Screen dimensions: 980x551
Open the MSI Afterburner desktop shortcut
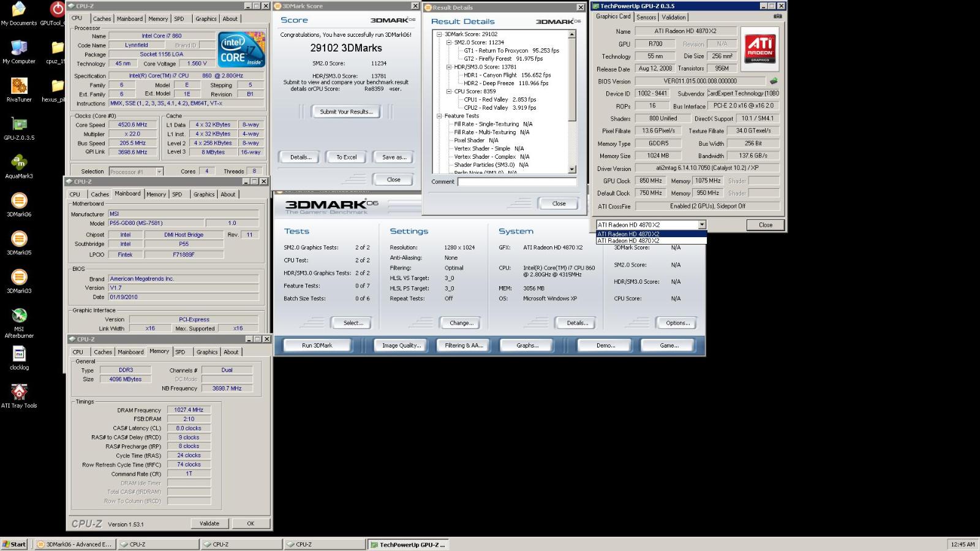pos(19,322)
